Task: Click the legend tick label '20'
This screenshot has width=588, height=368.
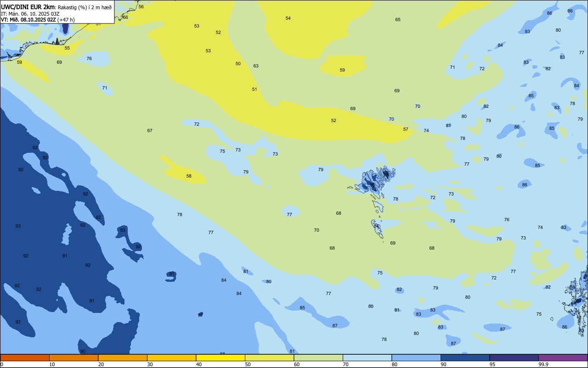Action: [101, 364]
